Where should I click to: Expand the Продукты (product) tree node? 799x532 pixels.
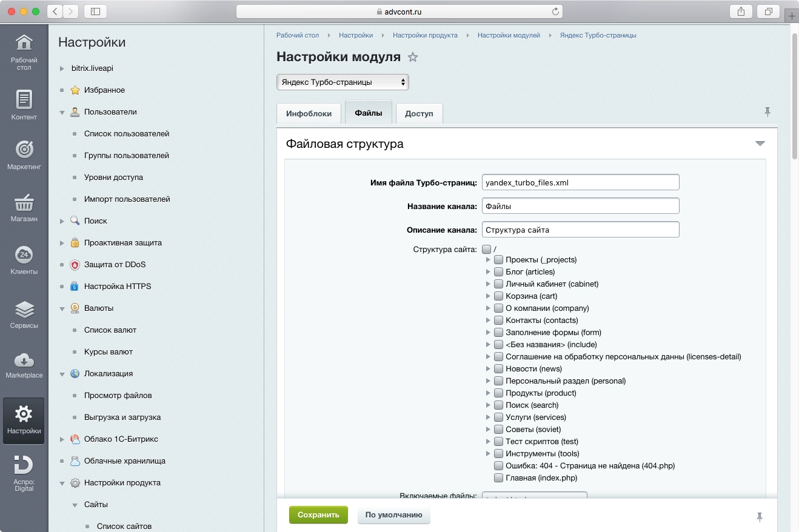pos(488,393)
